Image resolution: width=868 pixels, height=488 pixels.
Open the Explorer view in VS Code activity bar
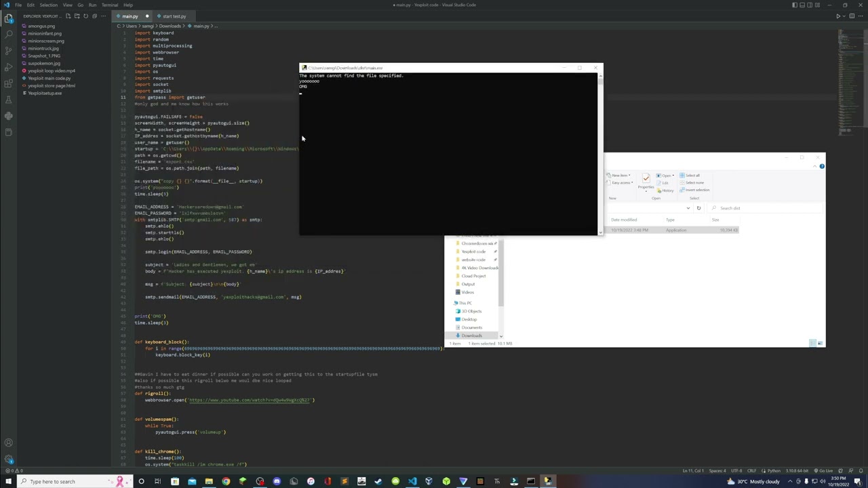tap(9, 18)
